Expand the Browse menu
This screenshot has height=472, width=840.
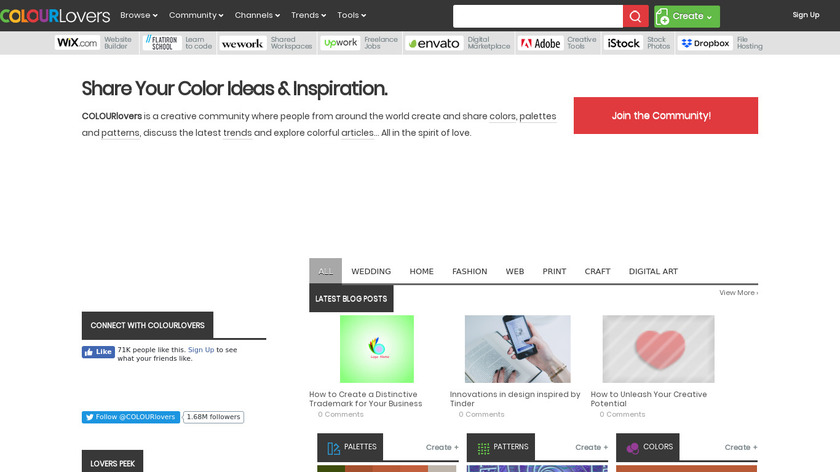[x=139, y=15]
